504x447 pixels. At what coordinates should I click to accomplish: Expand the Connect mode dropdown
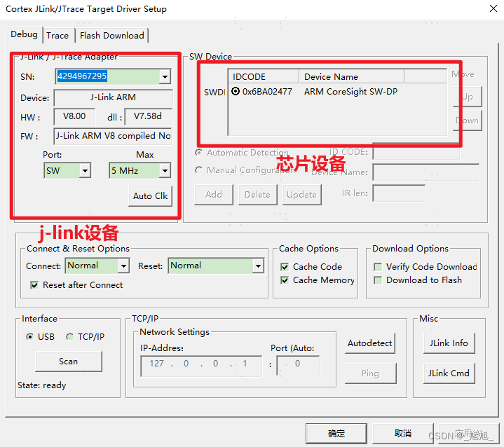point(123,266)
